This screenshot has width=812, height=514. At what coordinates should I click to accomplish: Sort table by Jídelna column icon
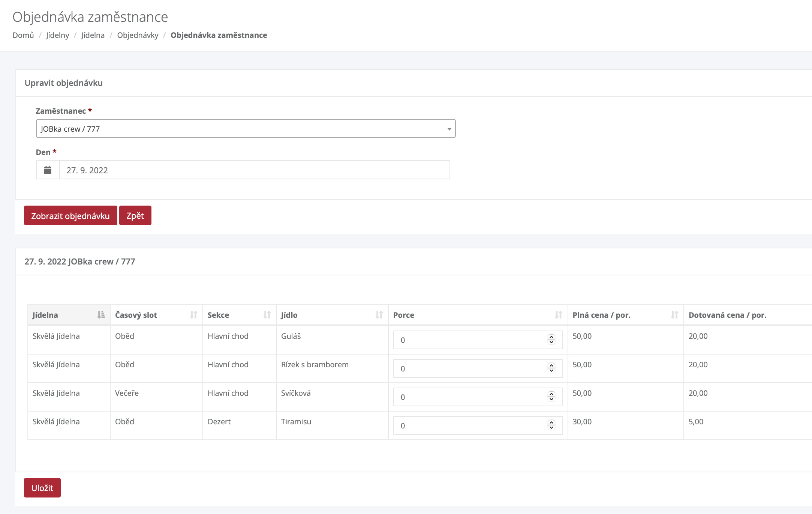pos(101,315)
